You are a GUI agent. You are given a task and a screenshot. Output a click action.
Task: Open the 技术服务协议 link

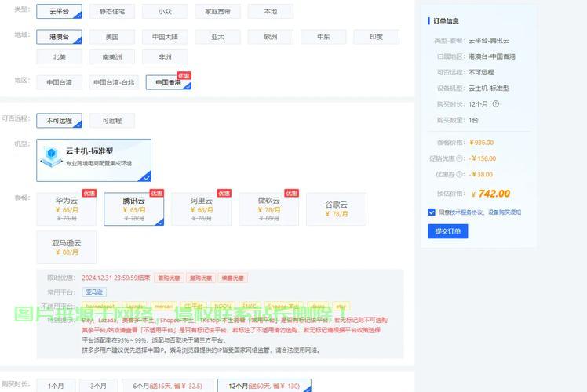(466, 212)
